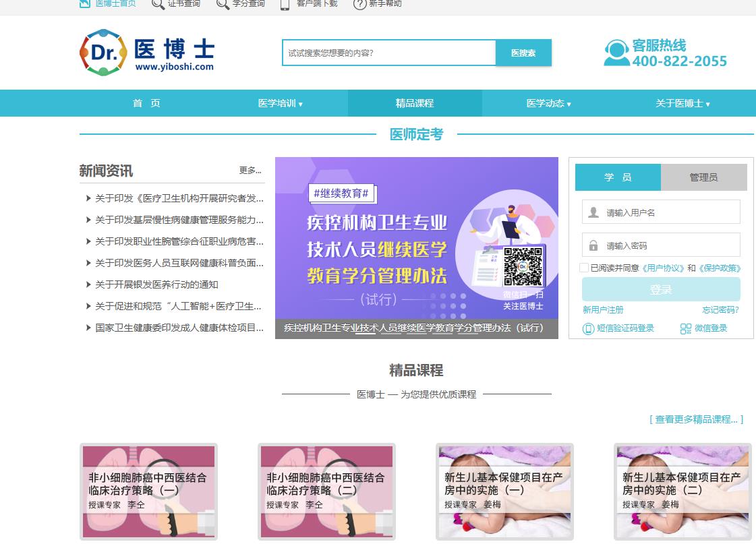Viewport: 756px width, 544px height.
Task: Open the 新用户注册 link
Action: [x=603, y=310]
